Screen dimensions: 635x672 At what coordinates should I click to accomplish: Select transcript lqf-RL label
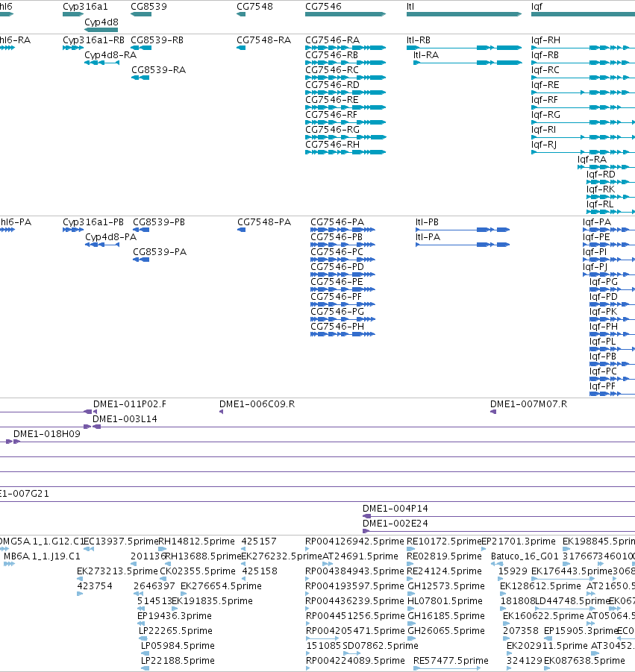pos(600,204)
